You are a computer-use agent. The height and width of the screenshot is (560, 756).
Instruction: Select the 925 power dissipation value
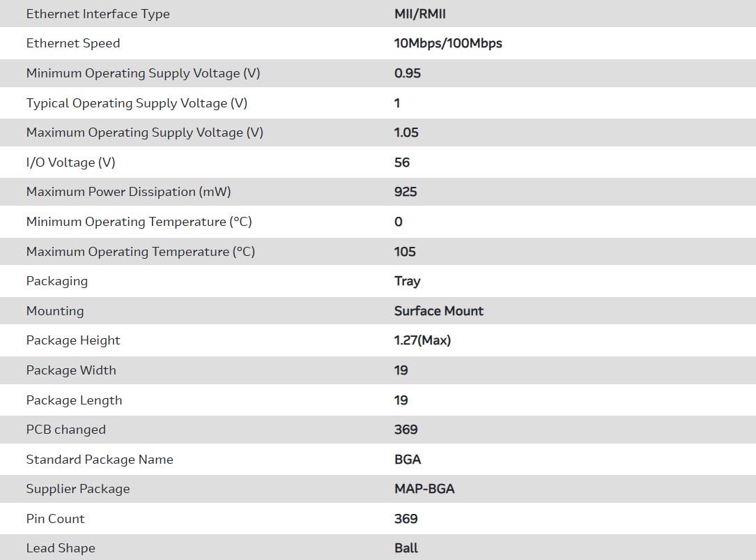[x=406, y=192]
